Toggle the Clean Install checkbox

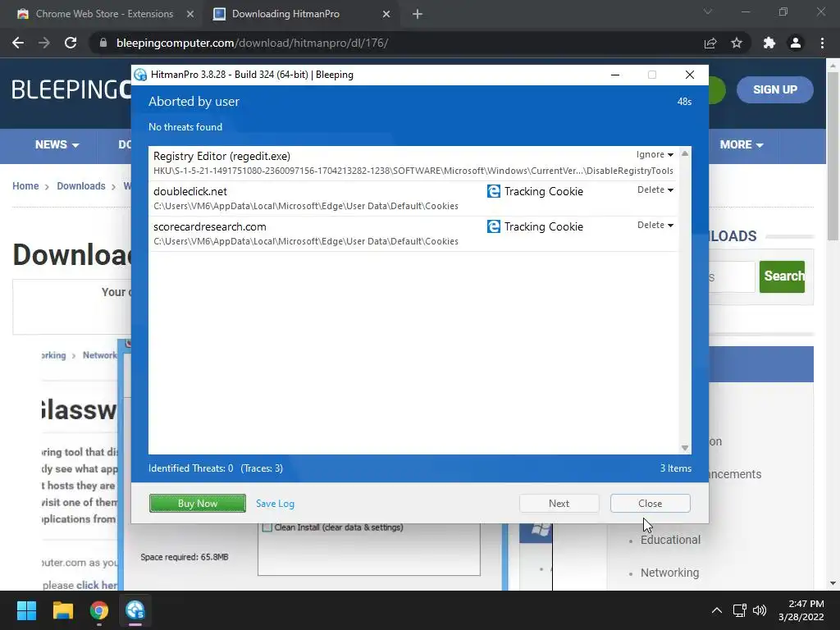[267, 527]
